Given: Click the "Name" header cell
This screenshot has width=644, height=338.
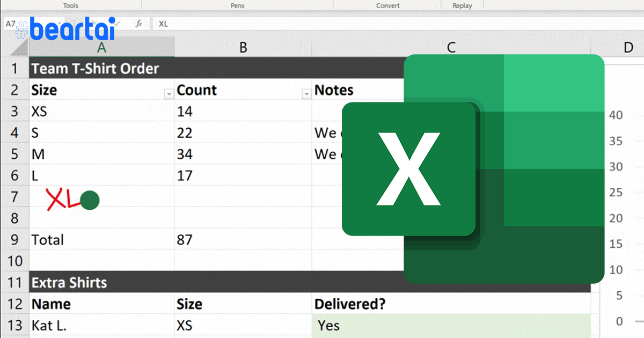Looking at the screenshot, I should tap(101, 304).
